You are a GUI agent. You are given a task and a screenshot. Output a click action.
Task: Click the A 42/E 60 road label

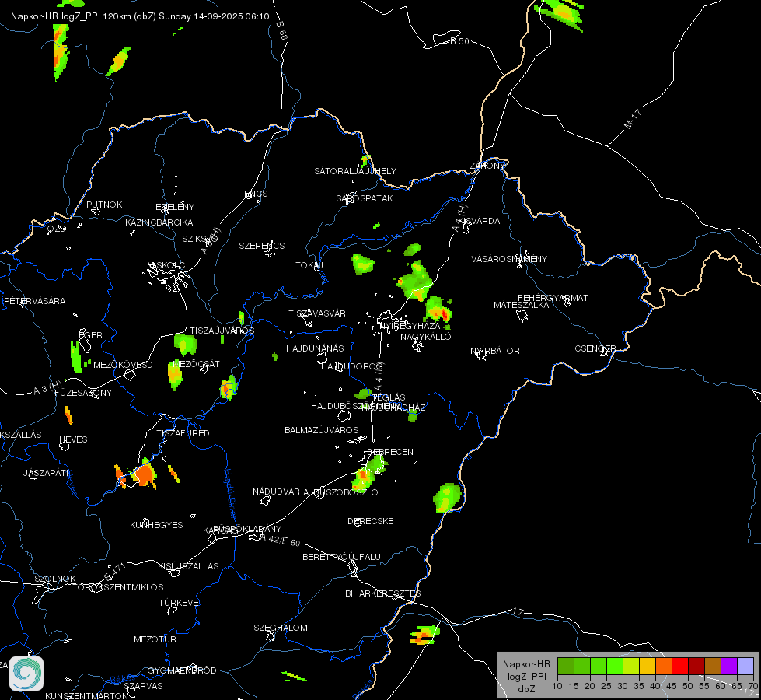[x=280, y=539]
